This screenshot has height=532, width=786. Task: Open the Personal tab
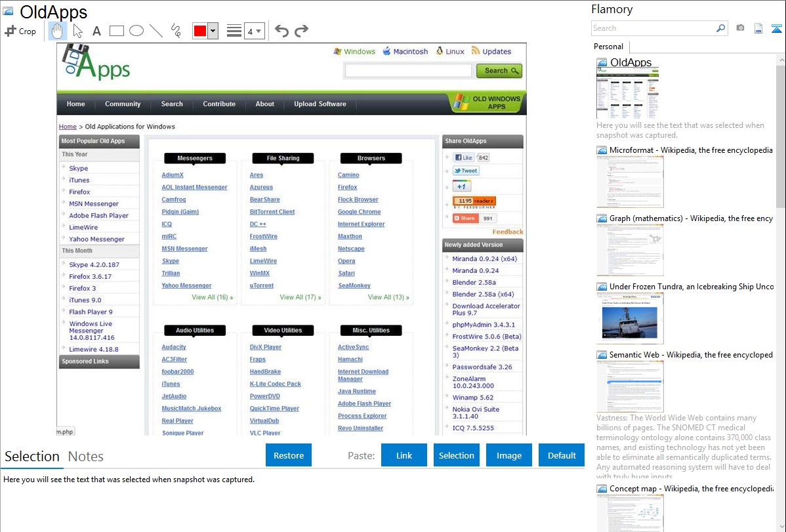609,46
